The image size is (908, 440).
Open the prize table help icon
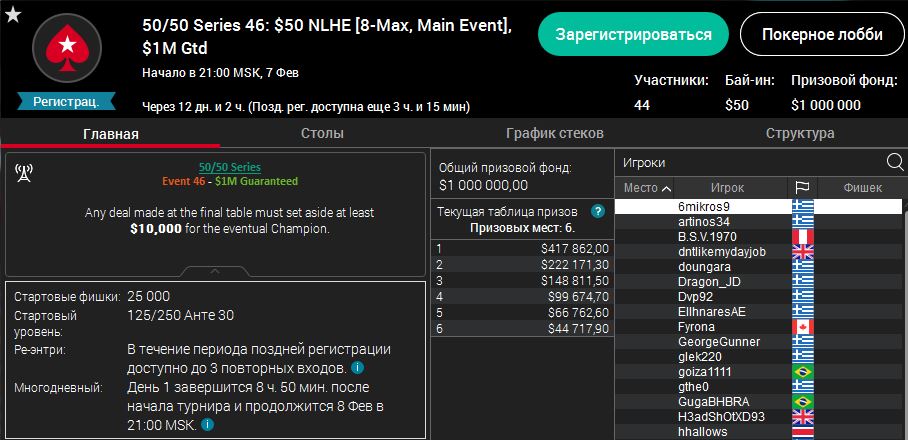pos(598,211)
